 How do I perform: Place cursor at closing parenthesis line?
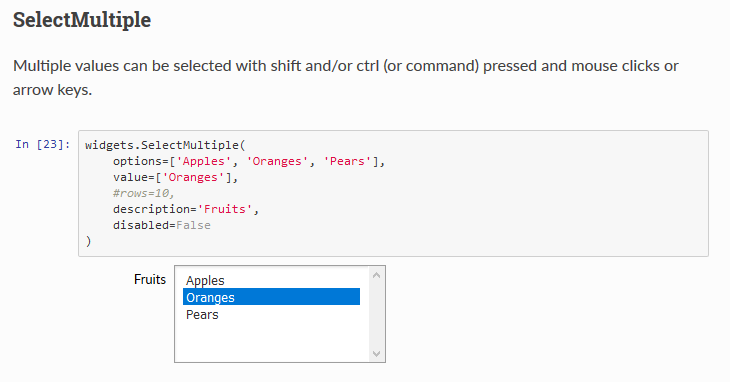tap(88, 241)
